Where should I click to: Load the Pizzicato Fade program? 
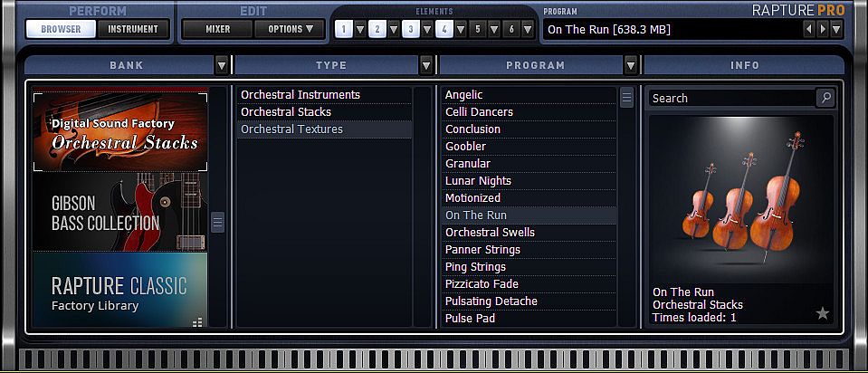click(482, 284)
